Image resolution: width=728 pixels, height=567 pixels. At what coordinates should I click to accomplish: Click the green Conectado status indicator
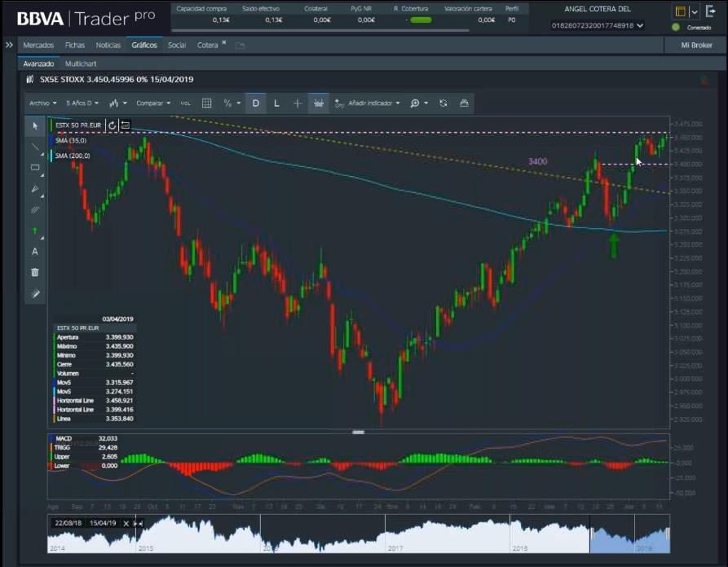[676, 28]
